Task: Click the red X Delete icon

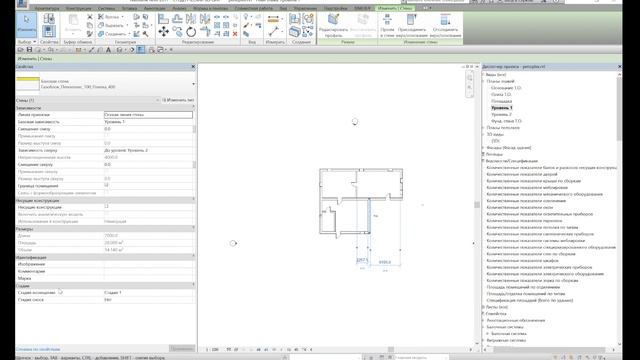Action: [x=235, y=34]
